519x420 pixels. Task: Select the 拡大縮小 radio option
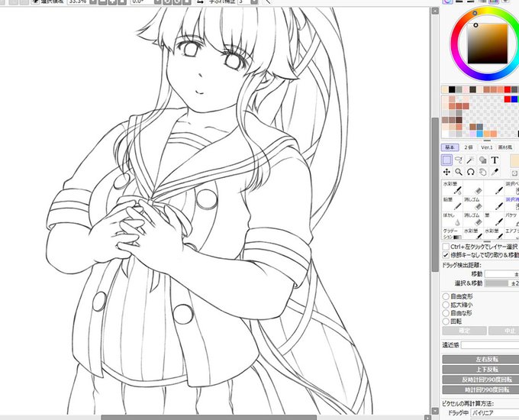(x=446, y=305)
